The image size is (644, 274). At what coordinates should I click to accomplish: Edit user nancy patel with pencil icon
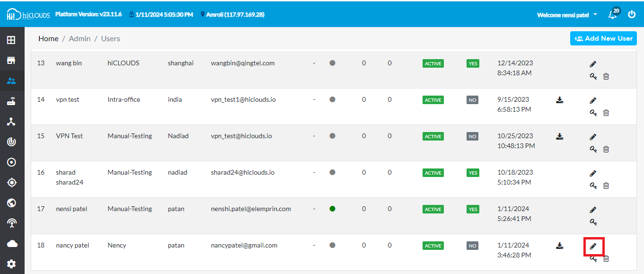pyautogui.click(x=593, y=246)
